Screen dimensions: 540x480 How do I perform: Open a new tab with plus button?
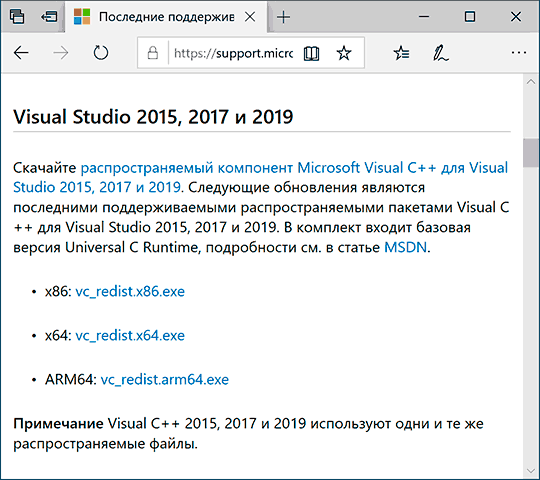(x=283, y=17)
